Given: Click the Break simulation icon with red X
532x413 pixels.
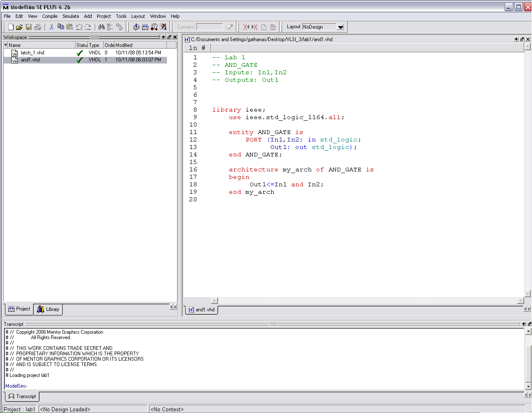Looking at the screenshot, I should pos(163,27).
